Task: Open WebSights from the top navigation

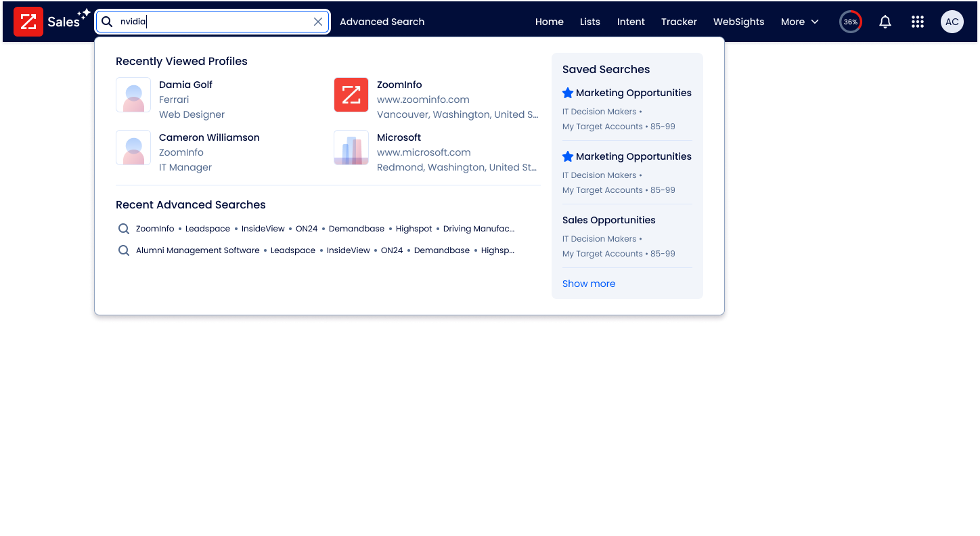Action: 739,22
